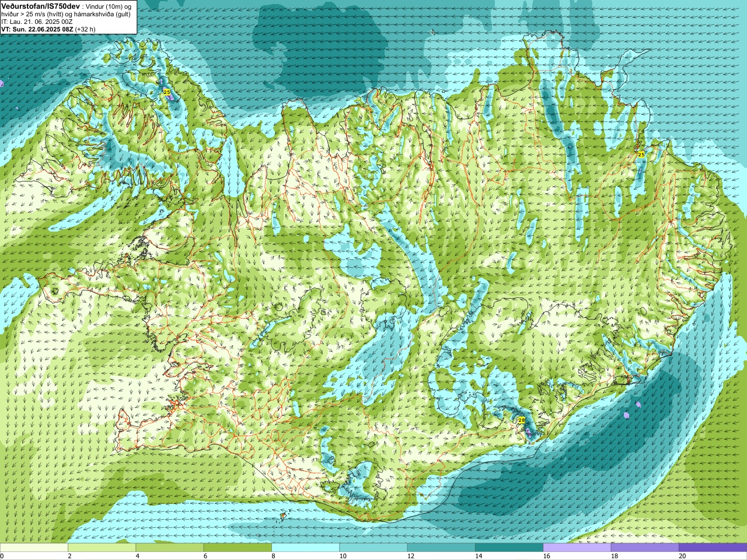Click the legend value '16'
This screenshot has height=560, width=747.
546,556
